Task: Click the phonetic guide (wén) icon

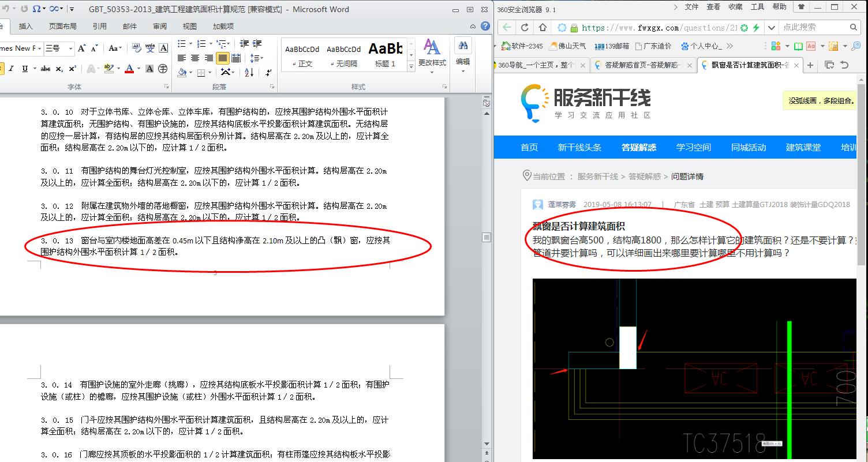Action: [150, 48]
